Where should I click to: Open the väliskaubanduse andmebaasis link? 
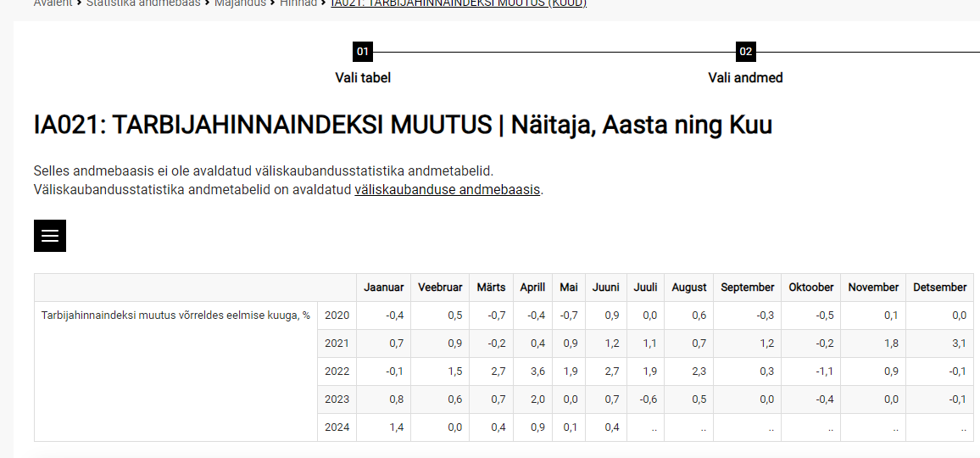click(x=447, y=190)
